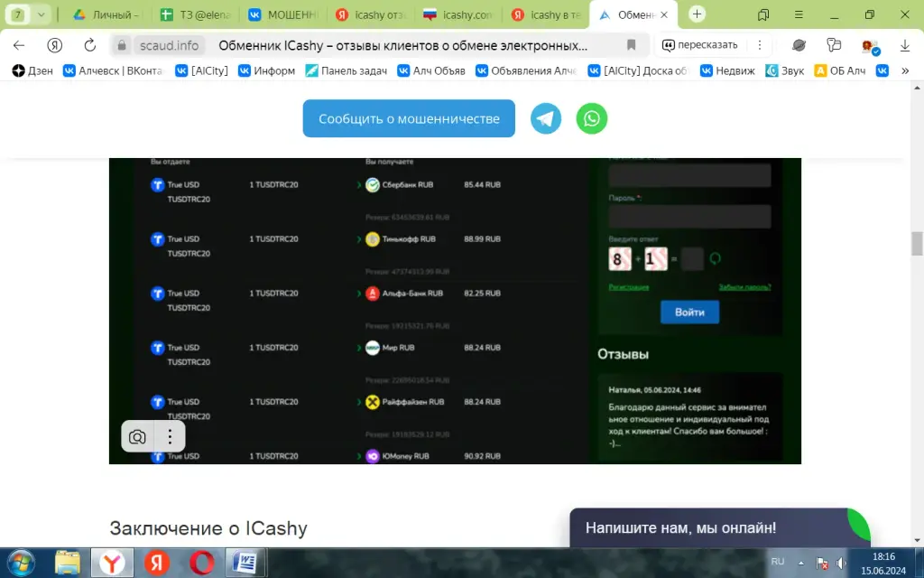Open the Алч Объяв bookmark
Image resolution: width=924 pixels, height=578 pixels.
[x=431, y=70]
